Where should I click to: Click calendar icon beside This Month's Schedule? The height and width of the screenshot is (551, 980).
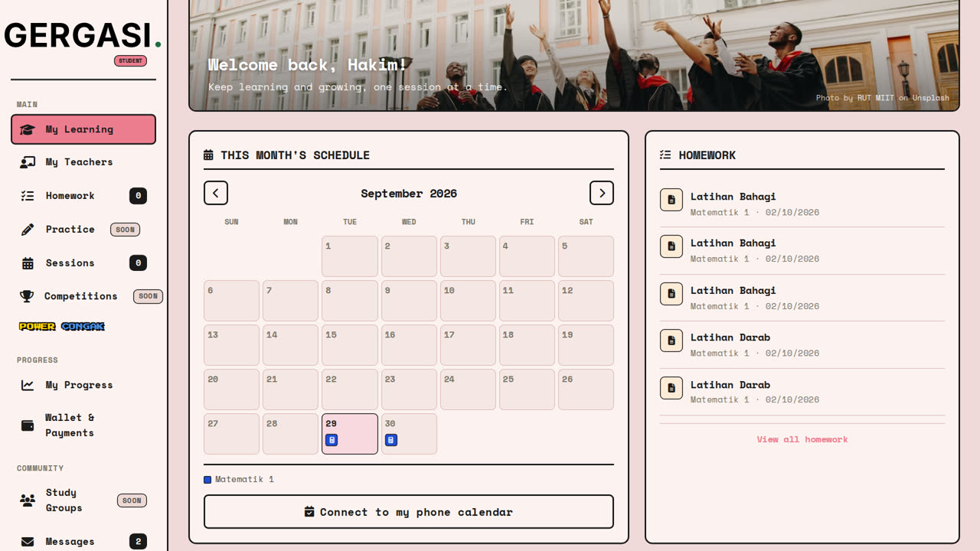click(x=208, y=155)
